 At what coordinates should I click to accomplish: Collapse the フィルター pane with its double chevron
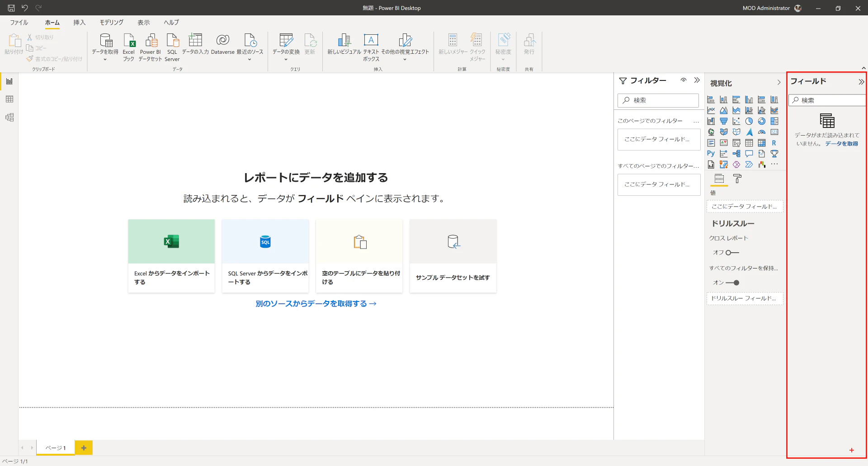click(697, 80)
